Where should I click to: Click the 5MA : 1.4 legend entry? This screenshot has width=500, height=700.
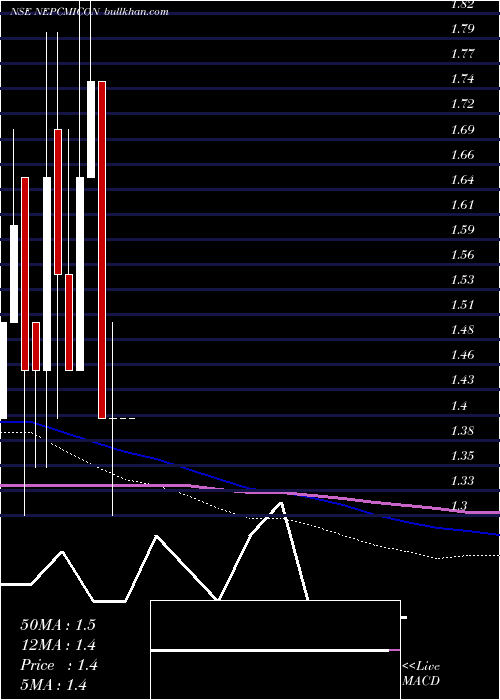click(x=54, y=684)
